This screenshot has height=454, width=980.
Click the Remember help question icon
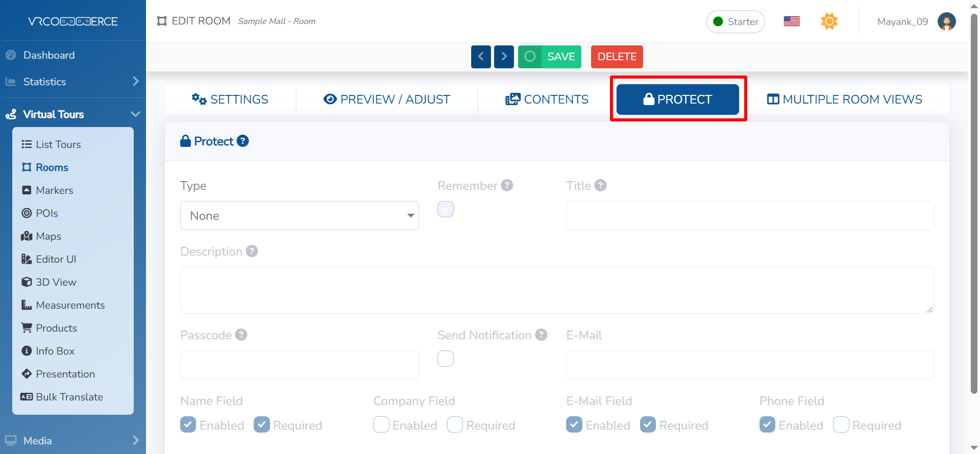507,186
